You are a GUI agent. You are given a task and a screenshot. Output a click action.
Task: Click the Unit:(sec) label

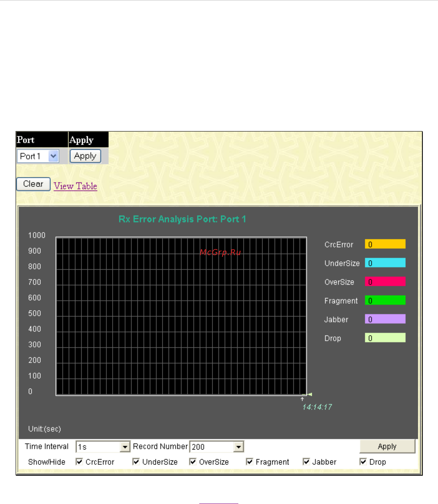coord(45,429)
